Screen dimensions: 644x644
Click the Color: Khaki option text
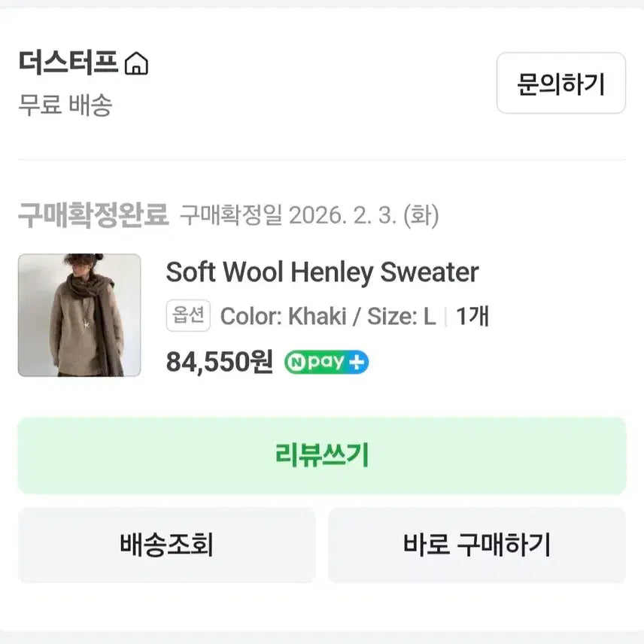[x=283, y=317]
